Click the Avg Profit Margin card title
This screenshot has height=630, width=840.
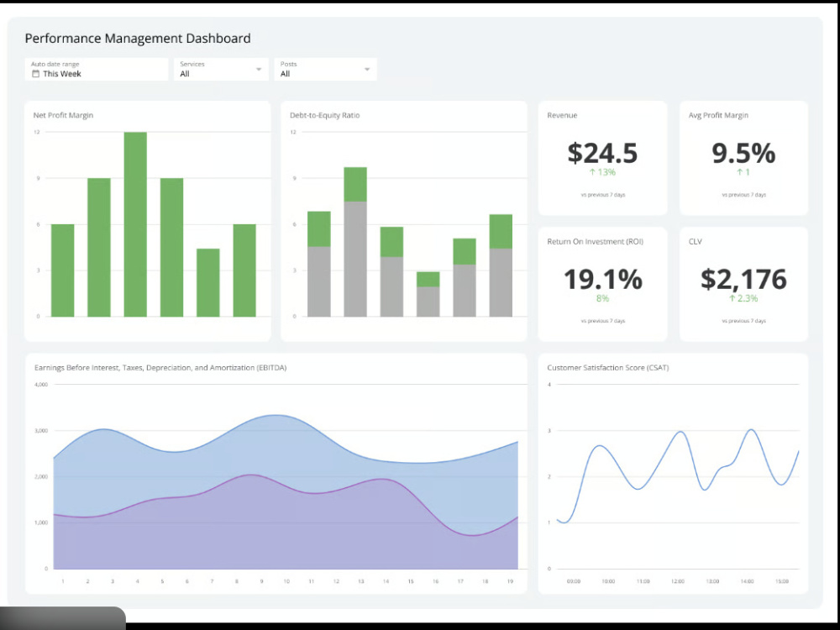tap(718, 115)
